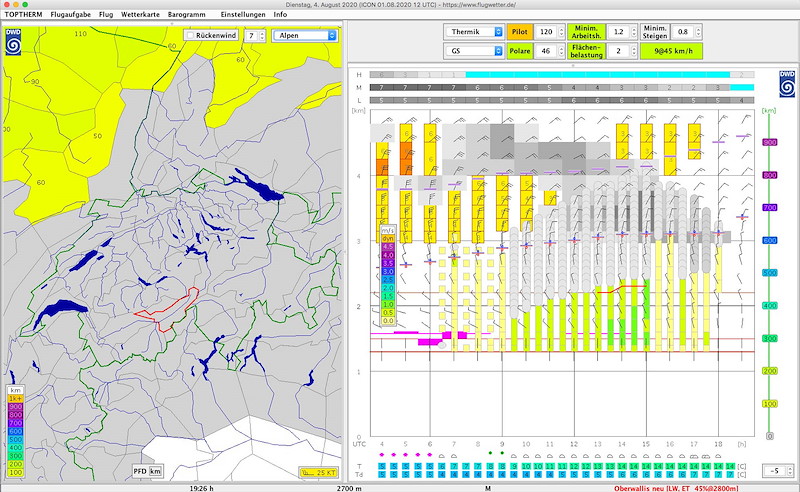Open the Alpen region dropdown
This screenshot has width=800, height=492.
point(305,35)
